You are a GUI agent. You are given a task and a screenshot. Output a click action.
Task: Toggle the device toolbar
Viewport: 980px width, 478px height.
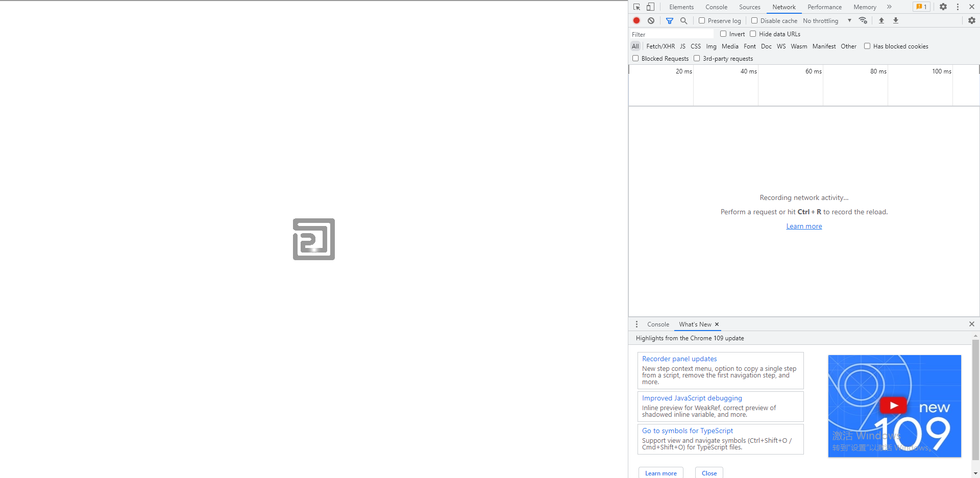click(650, 7)
